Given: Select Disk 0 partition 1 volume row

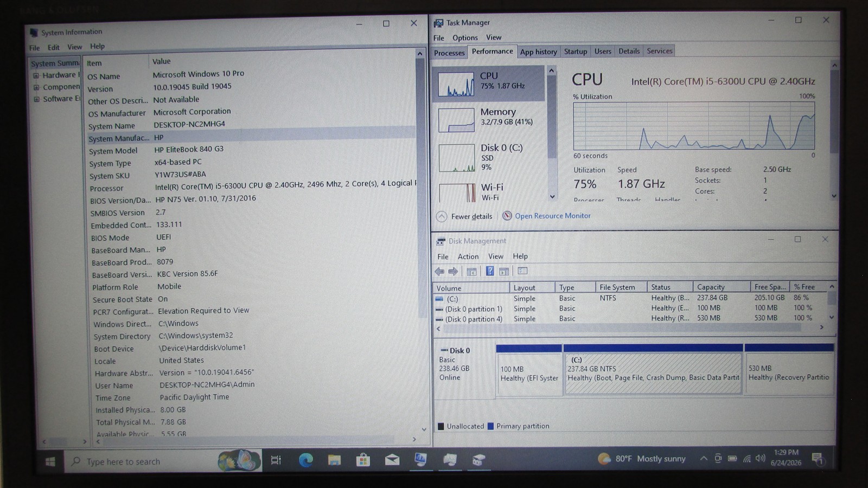Looking at the screenshot, I should (x=631, y=309).
